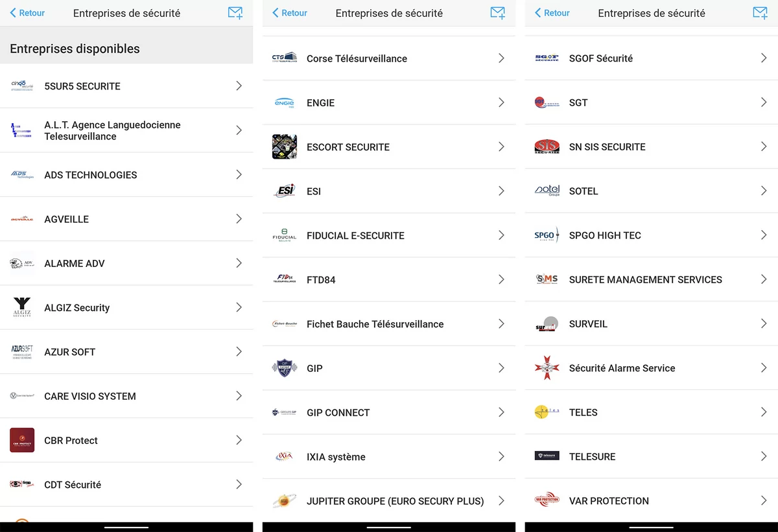The image size is (778, 532).
Task: Go back using Retour in middle screen
Action: (290, 13)
